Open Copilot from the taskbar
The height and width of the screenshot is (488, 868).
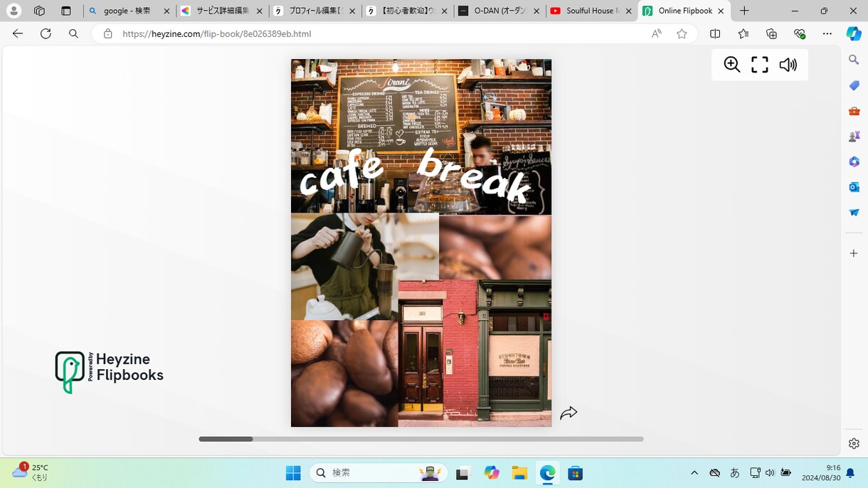492,473
